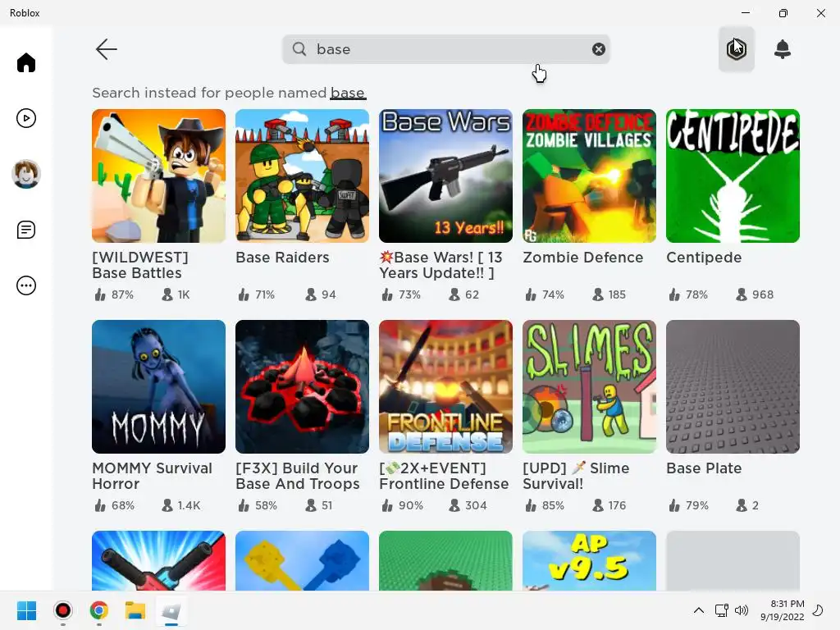Image resolution: width=840 pixels, height=630 pixels.
Task: Open the notifications bell
Action: click(x=782, y=49)
